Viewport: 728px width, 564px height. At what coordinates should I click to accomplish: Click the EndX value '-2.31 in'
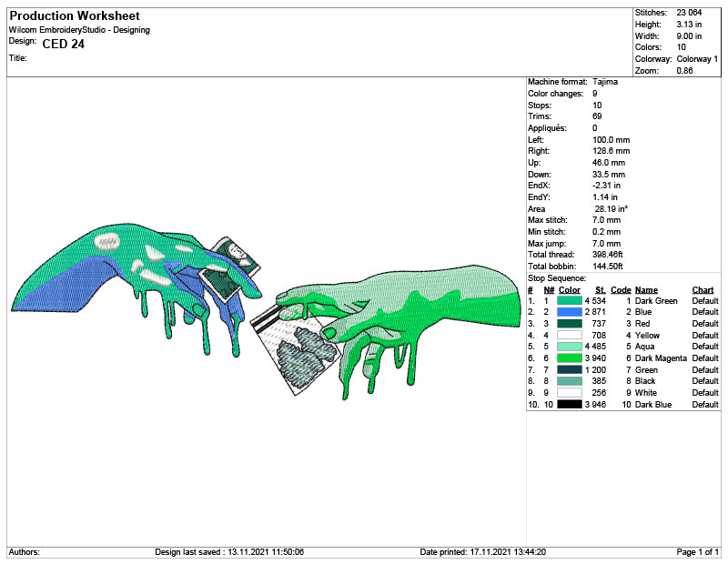[x=606, y=186]
